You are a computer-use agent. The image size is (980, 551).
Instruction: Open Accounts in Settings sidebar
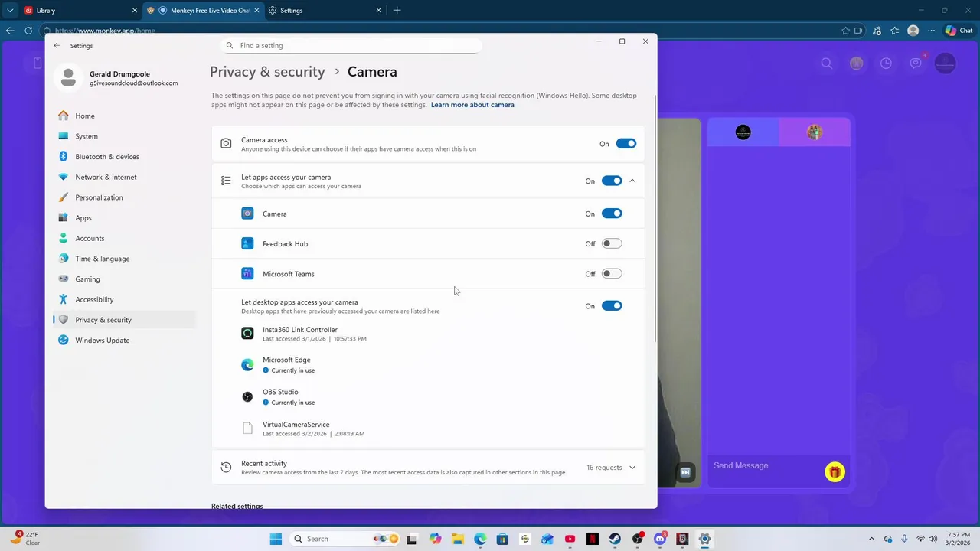(90, 238)
